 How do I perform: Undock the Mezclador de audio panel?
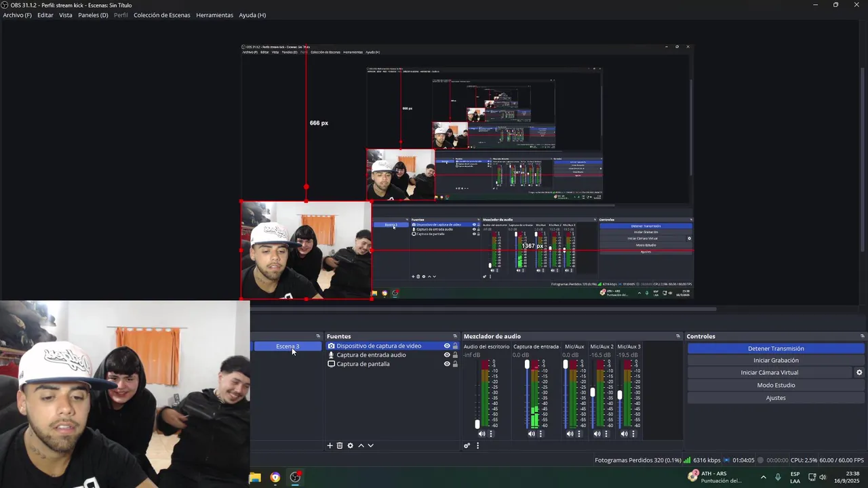pyautogui.click(x=677, y=336)
